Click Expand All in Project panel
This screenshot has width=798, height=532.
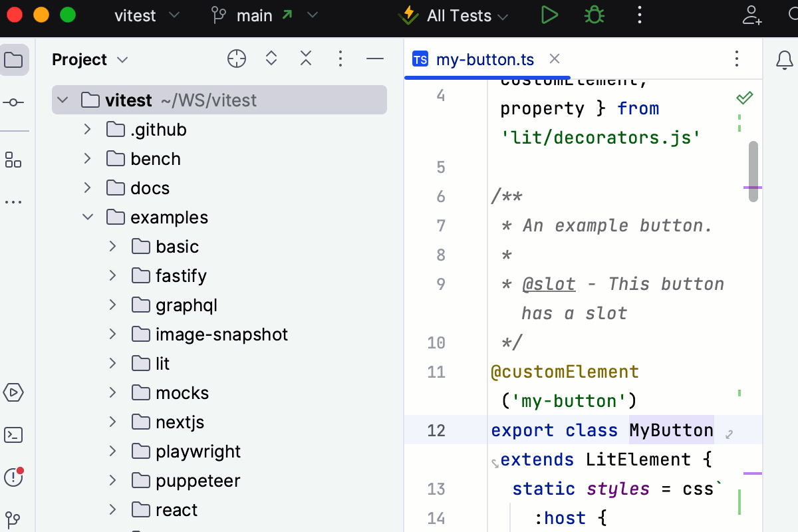[x=271, y=58]
